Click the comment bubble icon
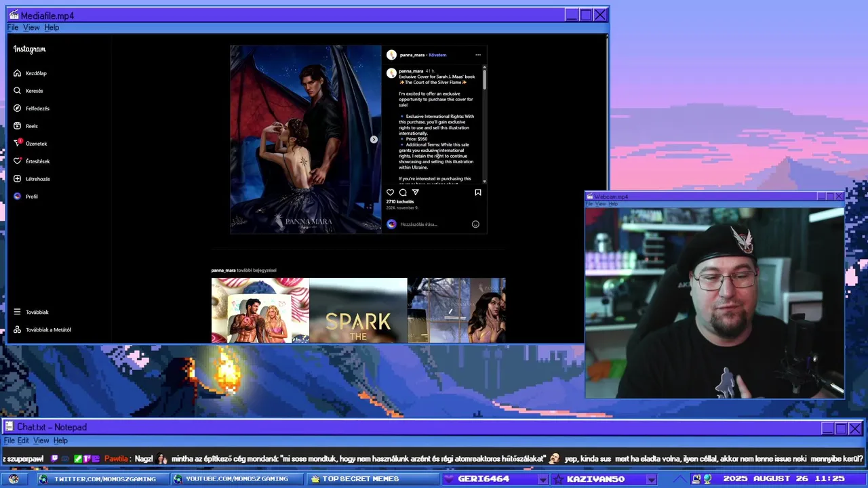Image resolution: width=868 pixels, height=488 pixels. click(x=403, y=192)
